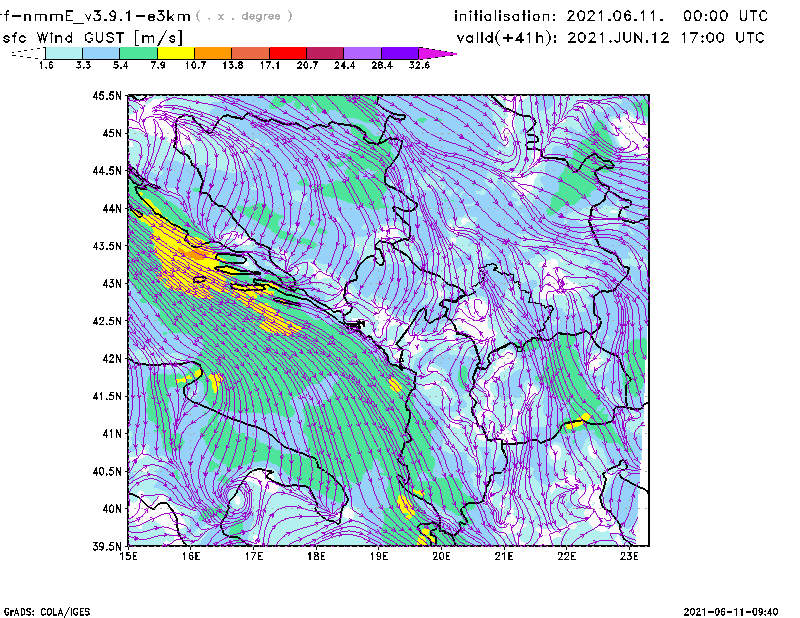Click the 2021.JUN.12 valid date
The width and height of the screenshot is (800, 618).
click(x=618, y=38)
